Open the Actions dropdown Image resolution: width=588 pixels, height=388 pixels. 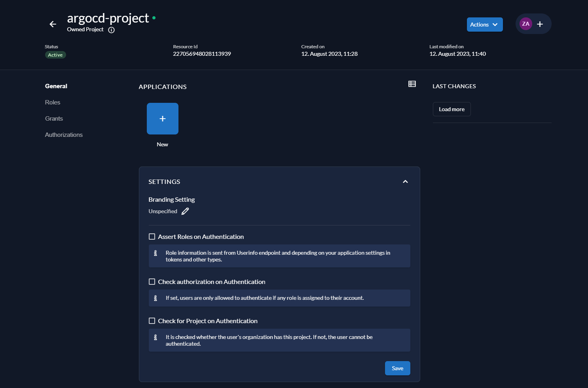484,24
